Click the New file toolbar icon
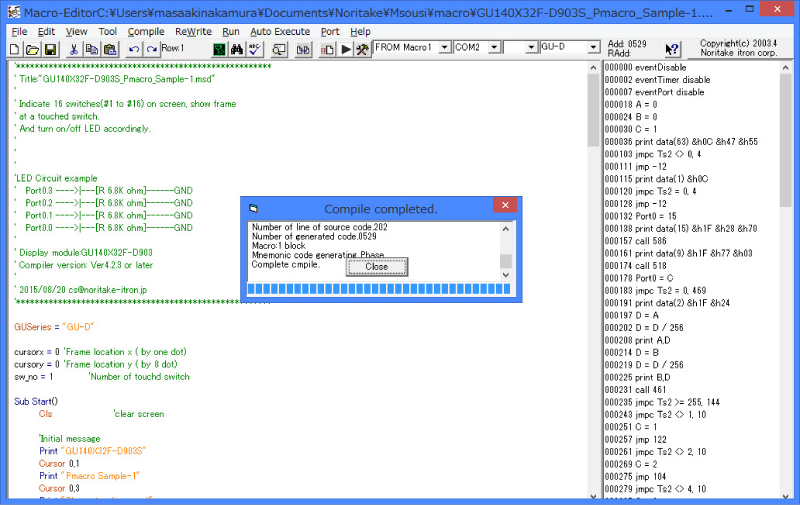This screenshot has height=505, width=800. click(x=15, y=49)
